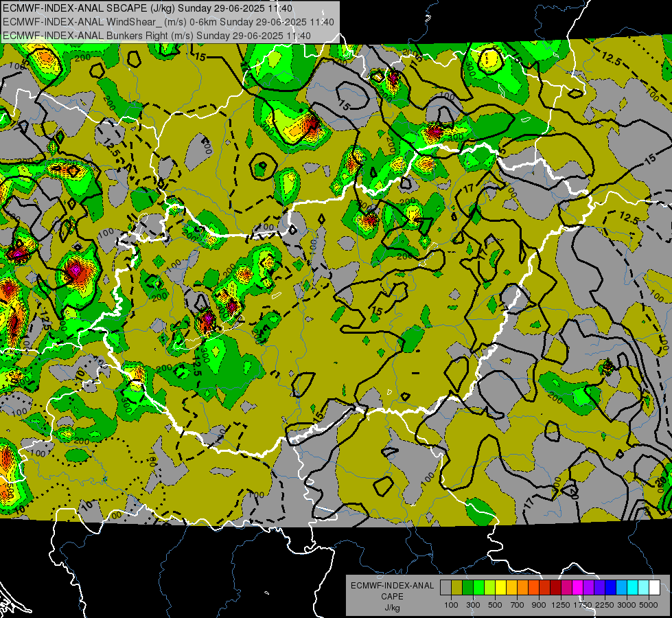
Task: Click the 2250 tick label on legend scale
Action: pyautogui.click(x=605, y=605)
